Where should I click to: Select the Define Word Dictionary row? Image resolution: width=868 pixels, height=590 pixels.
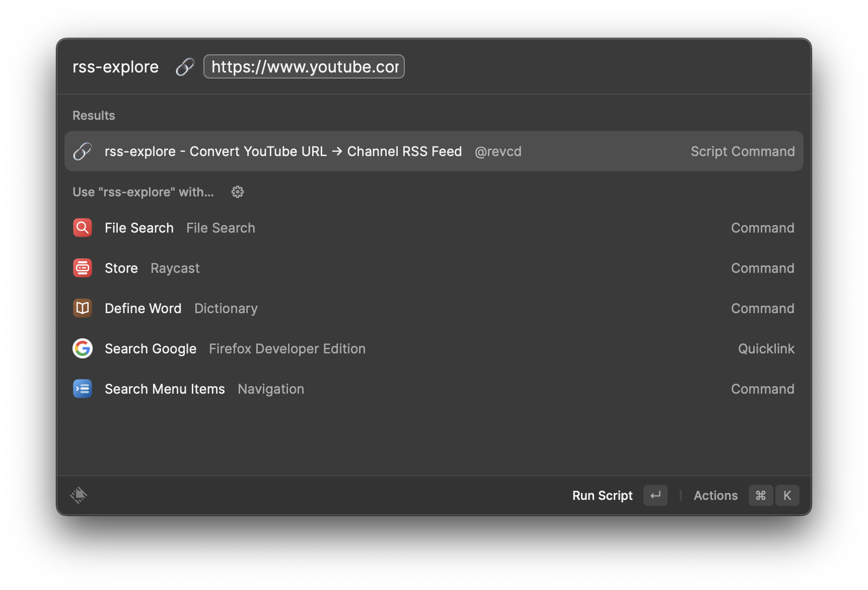(434, 308)
